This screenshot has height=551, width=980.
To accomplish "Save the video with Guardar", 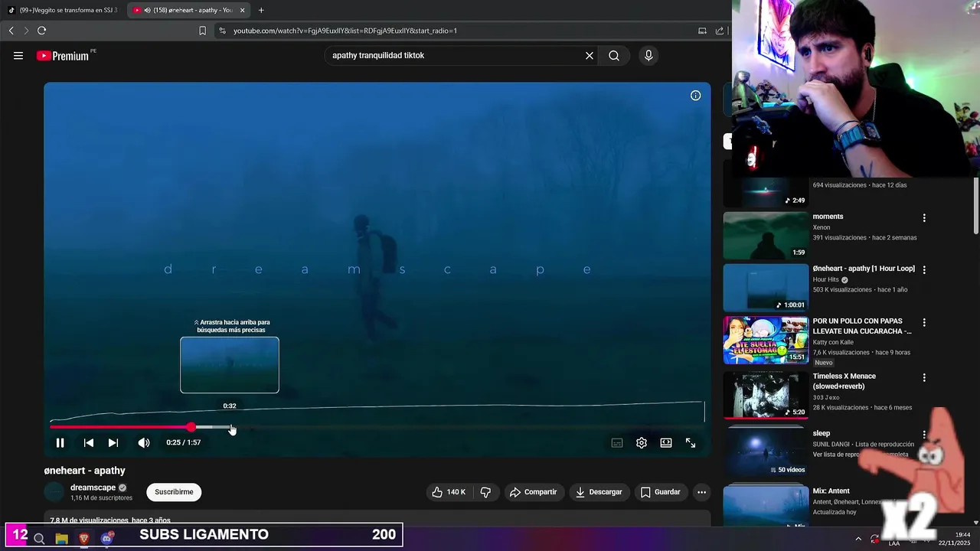I will click(661, 492).
